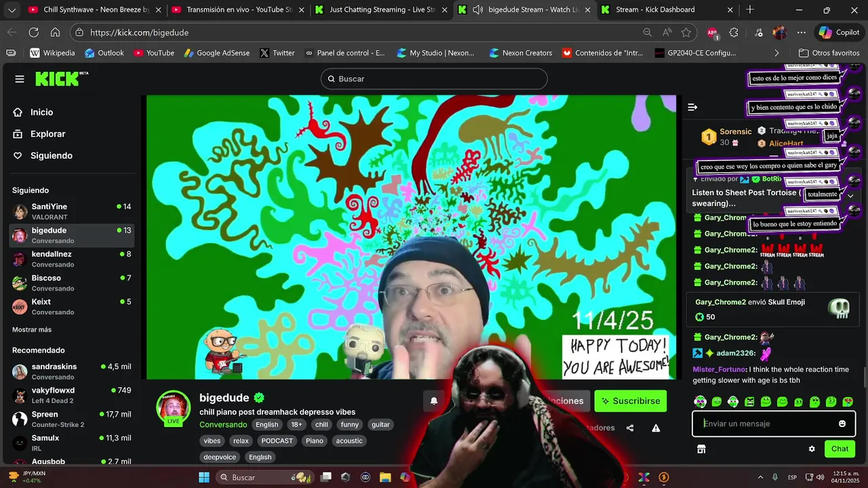Click the Windows taskbar Buscar search box
868x488 pixels.
click(x=264, y=477)
